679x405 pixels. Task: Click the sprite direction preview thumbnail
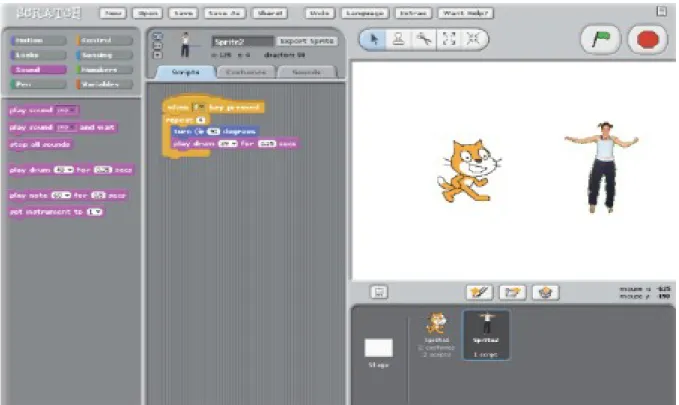(185, 45)
